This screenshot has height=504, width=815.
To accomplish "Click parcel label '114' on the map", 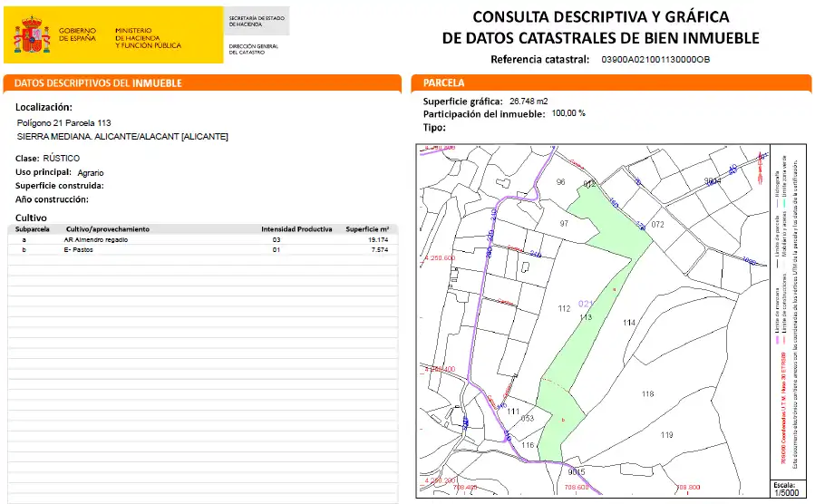I will tap(629, 323).
